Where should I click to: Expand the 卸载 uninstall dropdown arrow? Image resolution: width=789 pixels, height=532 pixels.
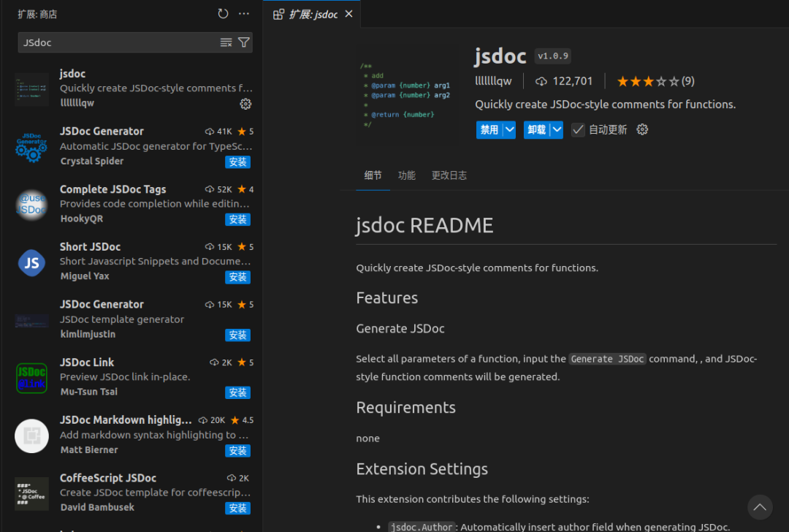tap(557, 130)
